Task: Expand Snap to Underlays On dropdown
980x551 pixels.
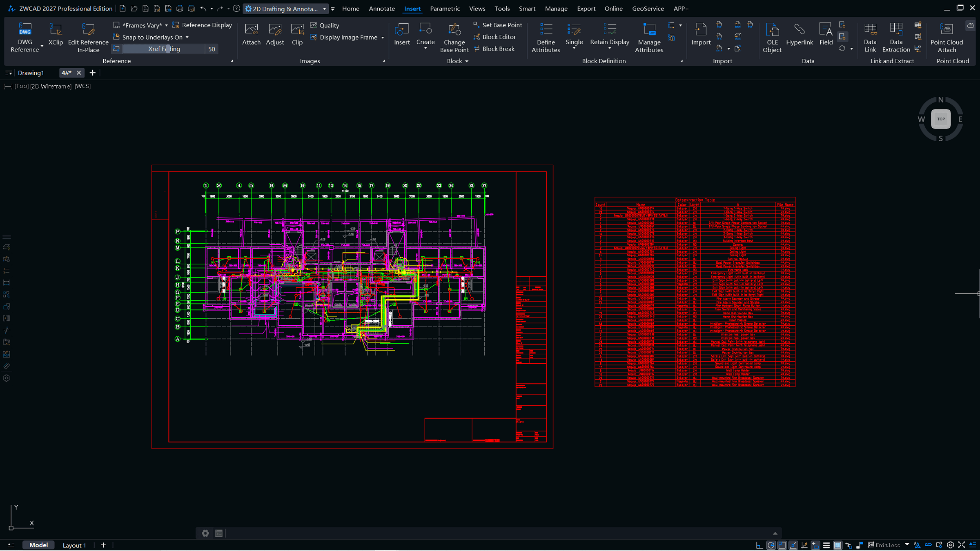Action: (x=187, y=37)
